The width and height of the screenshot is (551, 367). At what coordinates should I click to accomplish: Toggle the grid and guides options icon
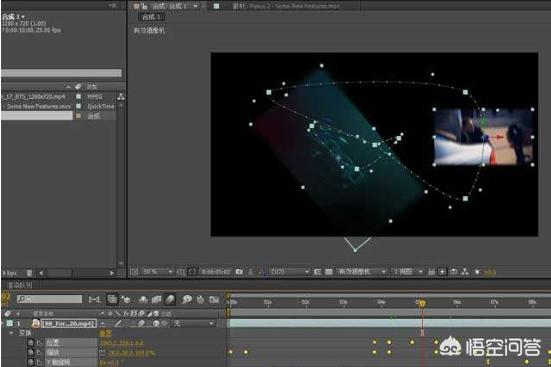point(180,272)
